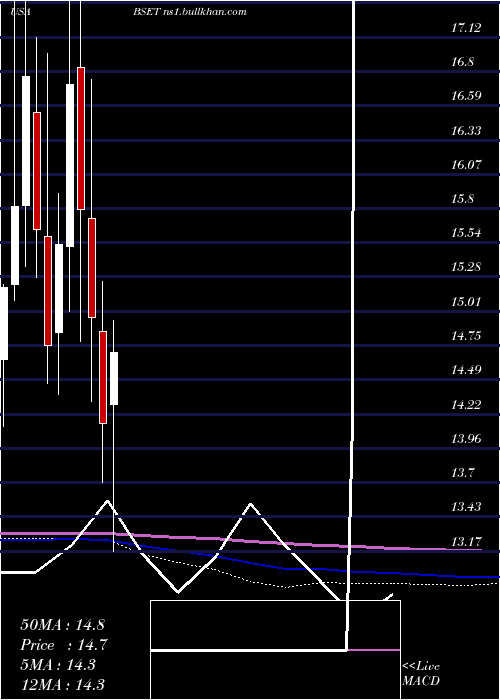Click the 15.8 price axis label

point(462,199)
